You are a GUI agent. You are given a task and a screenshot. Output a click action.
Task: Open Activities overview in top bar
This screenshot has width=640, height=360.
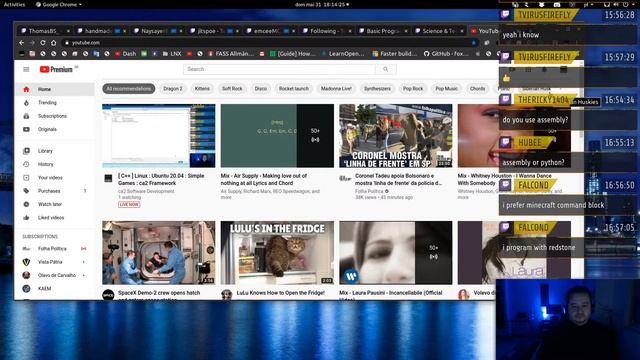click(14, 4)
